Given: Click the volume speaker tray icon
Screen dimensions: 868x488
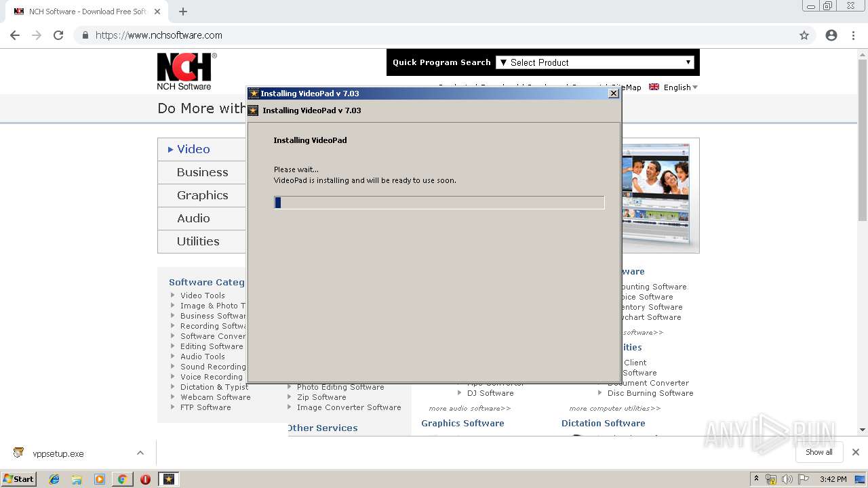Looking at the screenshot, I should (x=787, y=479).
